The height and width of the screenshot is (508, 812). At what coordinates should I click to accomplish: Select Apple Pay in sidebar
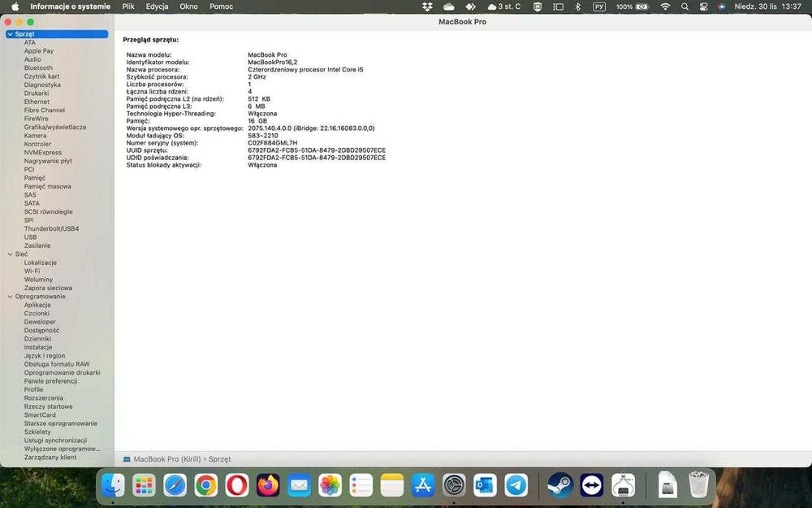(x=39, y=51)
